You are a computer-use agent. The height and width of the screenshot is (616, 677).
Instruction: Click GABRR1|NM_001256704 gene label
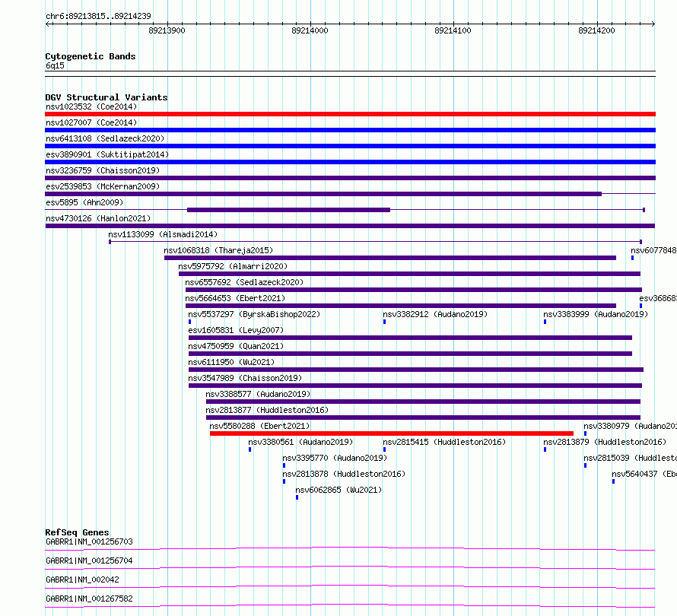pos(89,560)
